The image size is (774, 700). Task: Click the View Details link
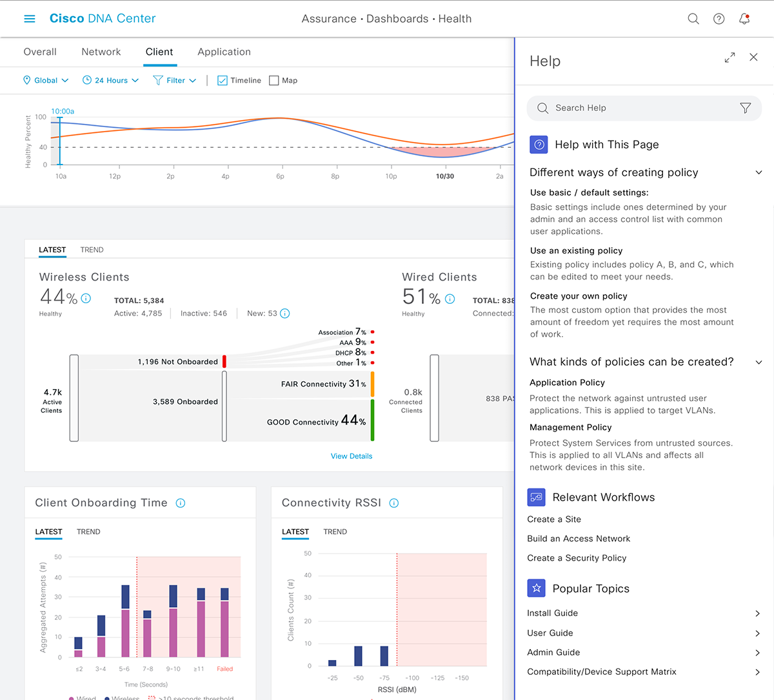[352, 456]
